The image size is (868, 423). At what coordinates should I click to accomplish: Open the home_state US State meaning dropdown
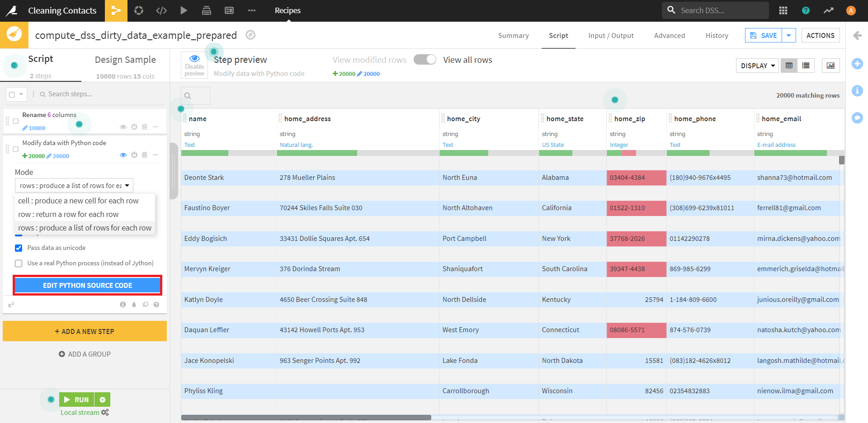[x=553, y=145]
